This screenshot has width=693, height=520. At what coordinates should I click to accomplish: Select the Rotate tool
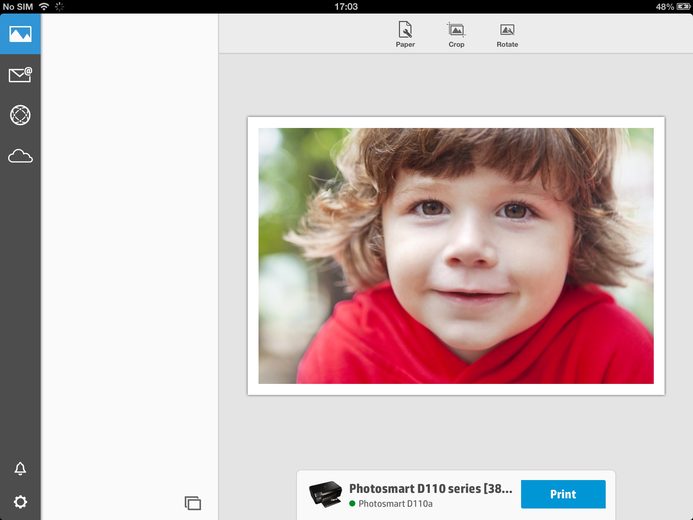(x=507, y=34)
